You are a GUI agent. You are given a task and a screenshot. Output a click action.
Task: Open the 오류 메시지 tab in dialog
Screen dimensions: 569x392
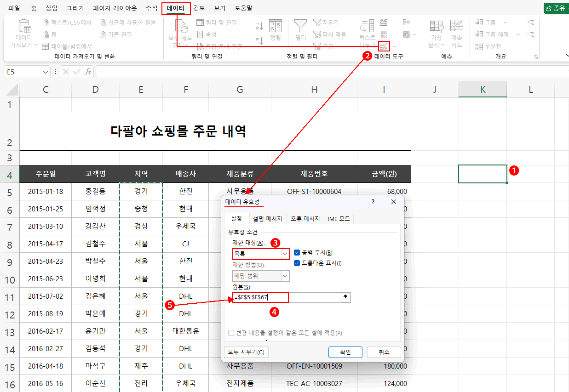(305, 219)
